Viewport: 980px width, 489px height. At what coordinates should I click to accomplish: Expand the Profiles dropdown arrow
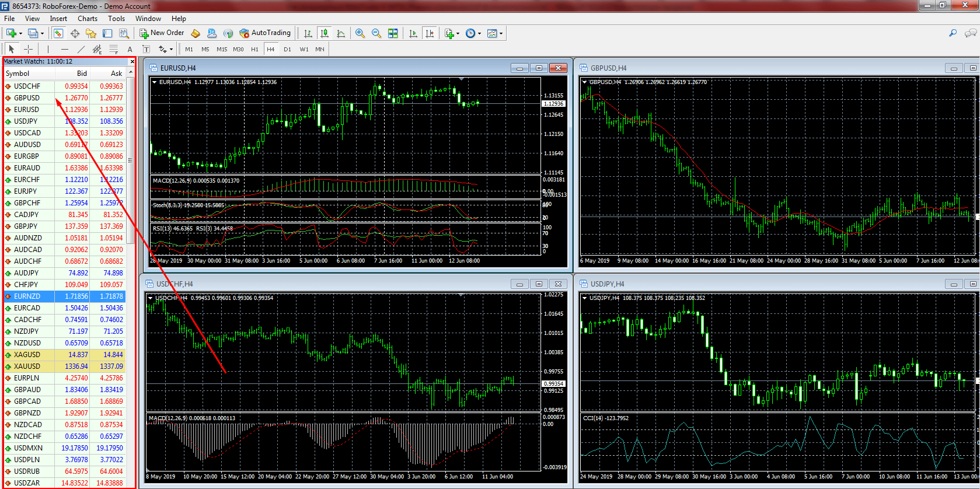point(43,33)
